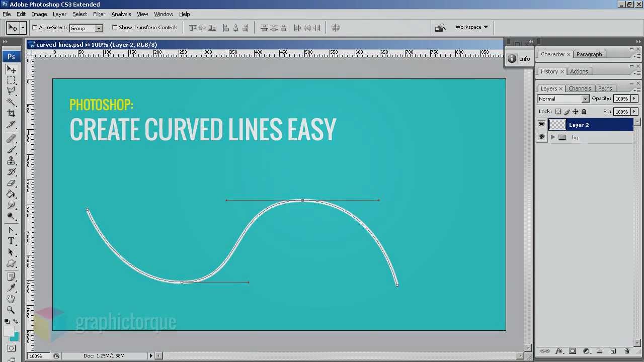Click the Info panel icon
Viewport: 644px width, 362px height.
[512, 59]
